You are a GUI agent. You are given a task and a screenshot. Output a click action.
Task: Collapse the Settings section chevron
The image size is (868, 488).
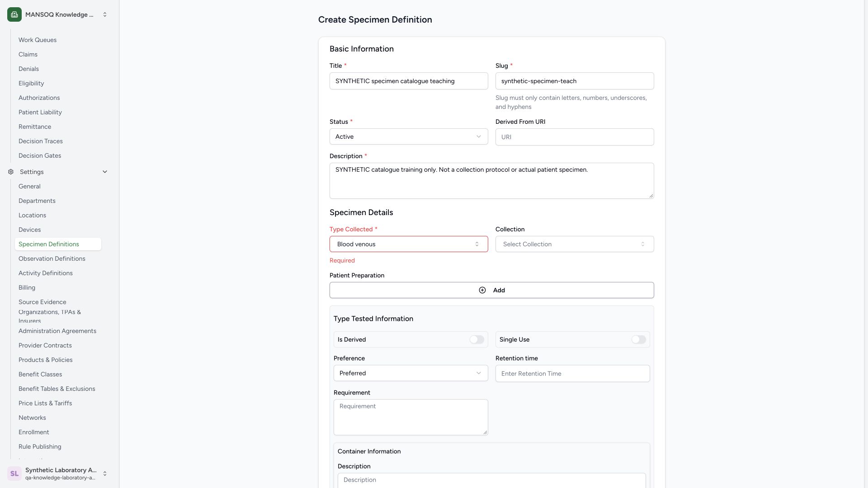[105, 172]
